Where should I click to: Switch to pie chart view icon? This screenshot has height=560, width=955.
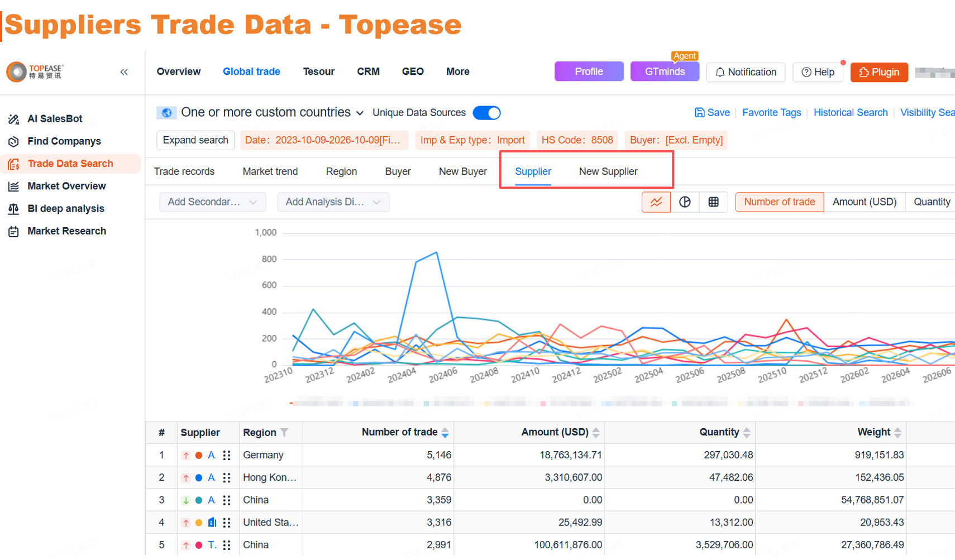(x=685, y=202)
